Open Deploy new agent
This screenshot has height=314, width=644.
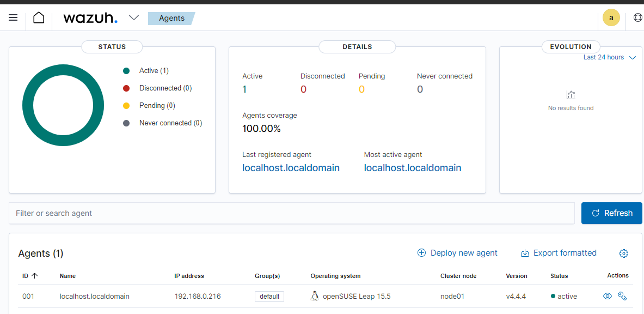(x=457, y=252)
